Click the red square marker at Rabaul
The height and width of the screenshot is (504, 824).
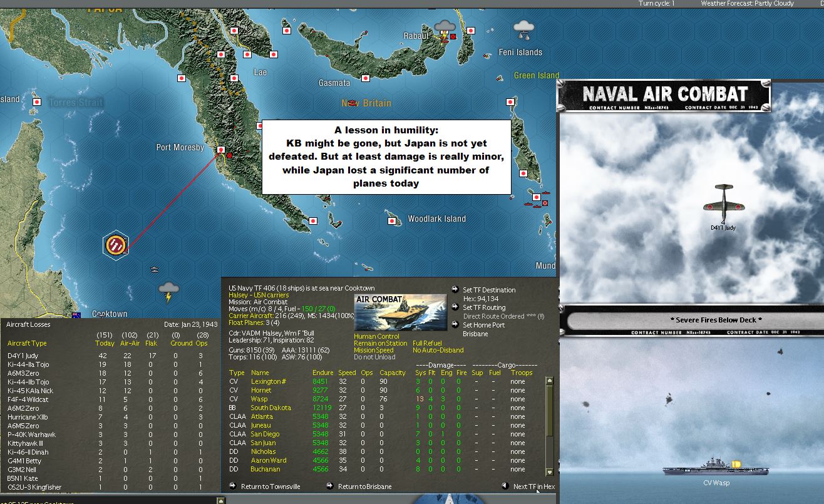pyautogui.click(x=453, y=37)
